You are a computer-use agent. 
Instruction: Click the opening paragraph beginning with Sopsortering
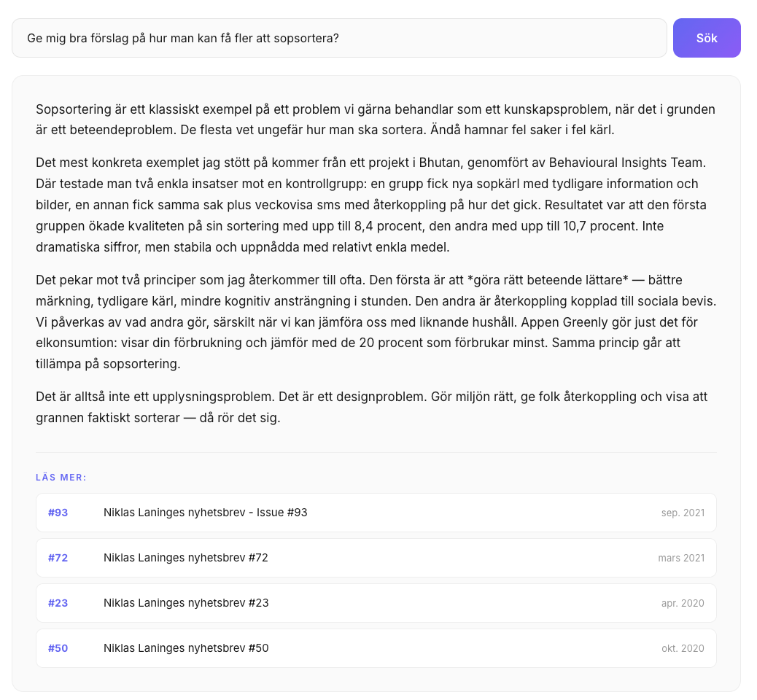pos(376,120)
